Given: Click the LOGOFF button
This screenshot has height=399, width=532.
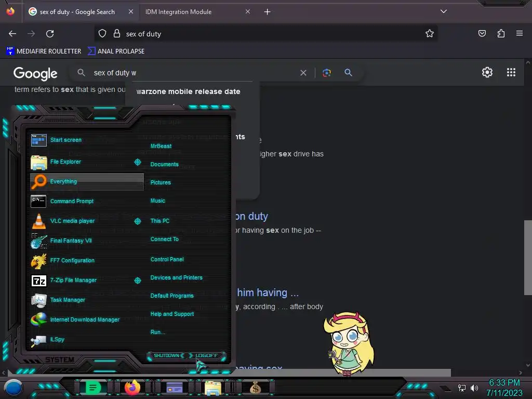Looking at the screenshot, I should coord(207,355).
